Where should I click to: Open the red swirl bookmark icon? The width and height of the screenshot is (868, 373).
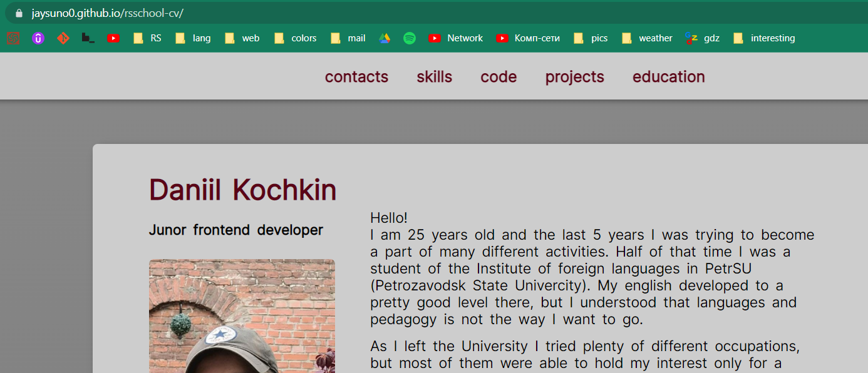pos(14,38)
